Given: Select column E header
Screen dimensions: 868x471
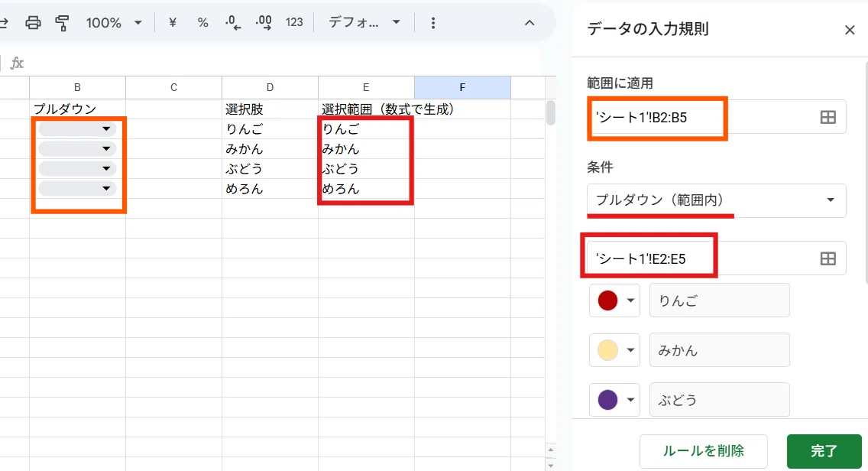Looking at the screenshot, I should coord(366,88).
